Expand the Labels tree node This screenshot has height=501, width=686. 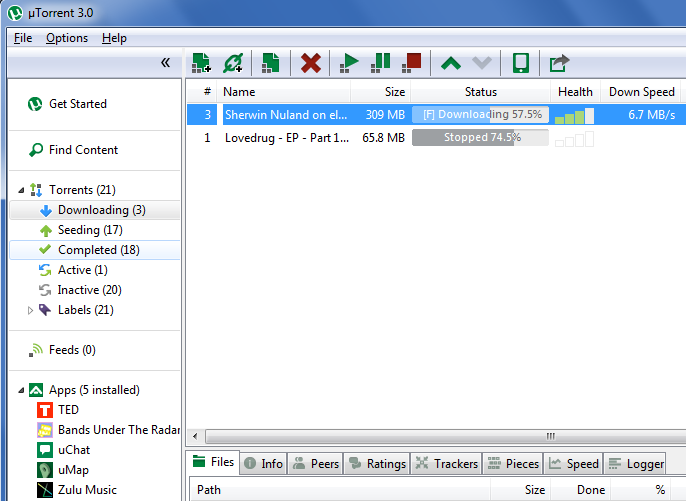point(30,310)
